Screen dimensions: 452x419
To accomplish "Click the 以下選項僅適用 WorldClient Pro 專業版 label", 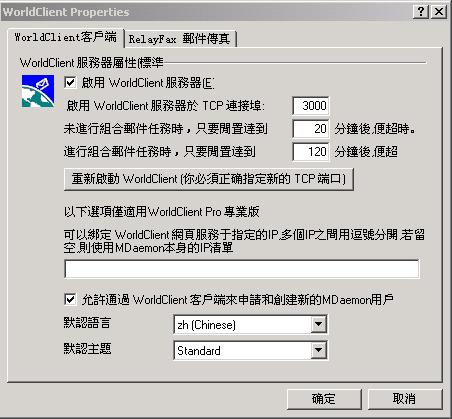I will pyautogui.click(x=162, y=212).
